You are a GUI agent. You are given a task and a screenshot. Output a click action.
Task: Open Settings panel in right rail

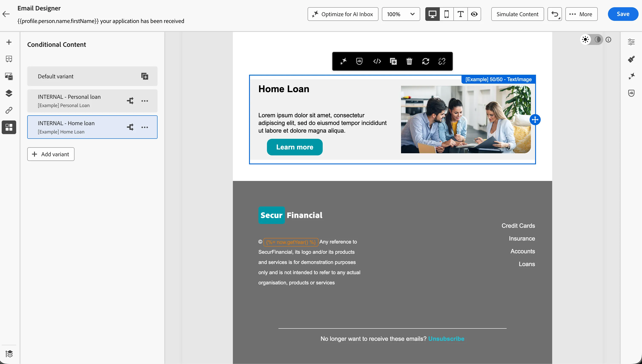(x=631, y=42)
